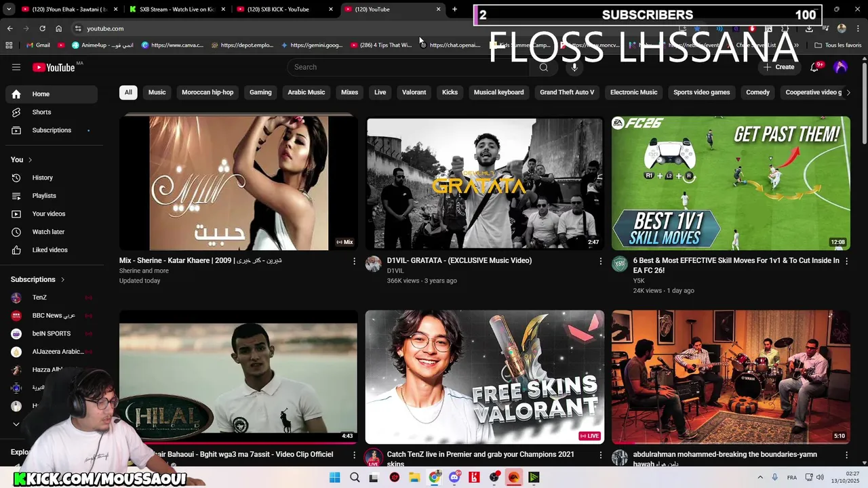Select the Moroccan hip-hop chip
Image resolution: width=868 pixels, height=488 pixels.
pyautogui.click(x=208, y=92)
